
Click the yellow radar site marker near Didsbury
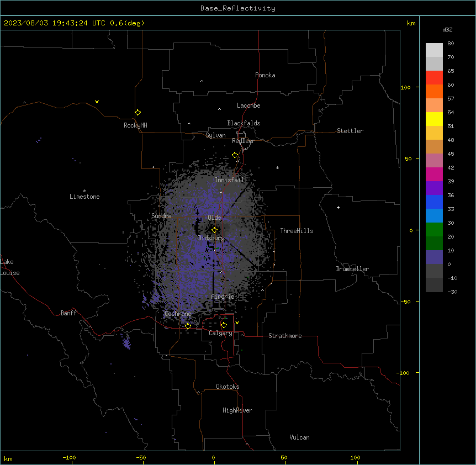(x=214, y=230)
